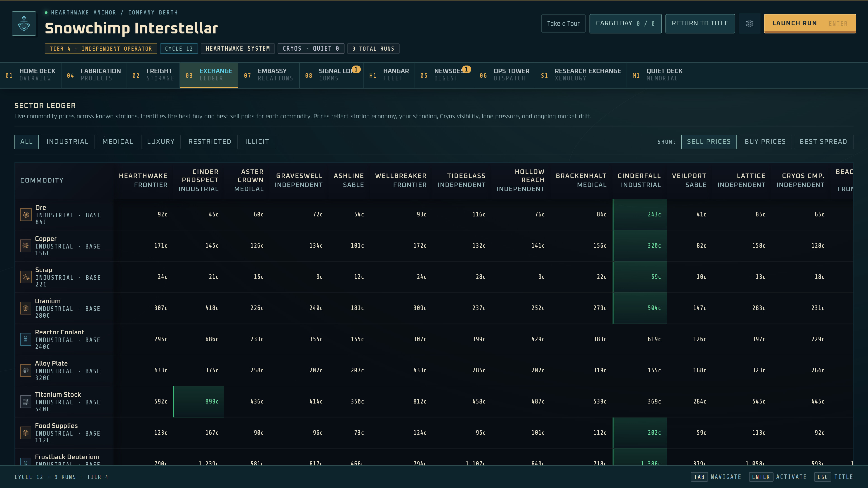
Task: Open the Embassy Relations tab
Action: (x=269, y=75)
